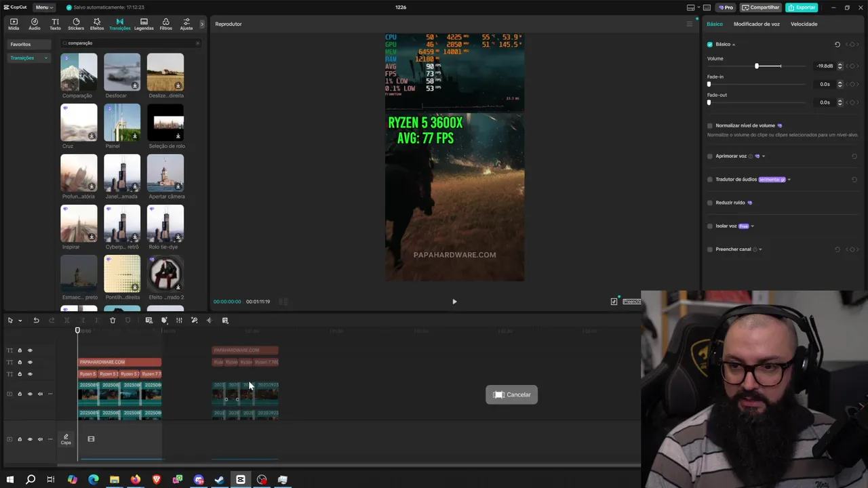Open the Áudio panel
The height and width of the screenshot is (488, 868).
pos(34,24)
